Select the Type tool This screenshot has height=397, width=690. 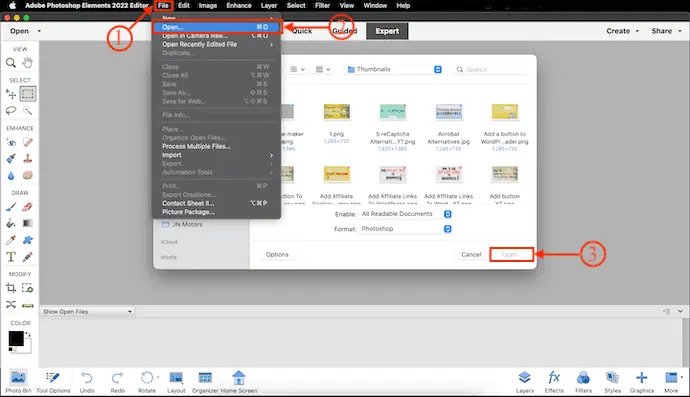[11, 257]
